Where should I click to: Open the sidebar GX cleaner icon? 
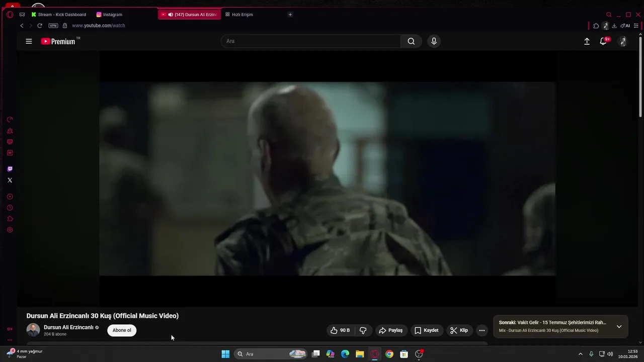10,131
